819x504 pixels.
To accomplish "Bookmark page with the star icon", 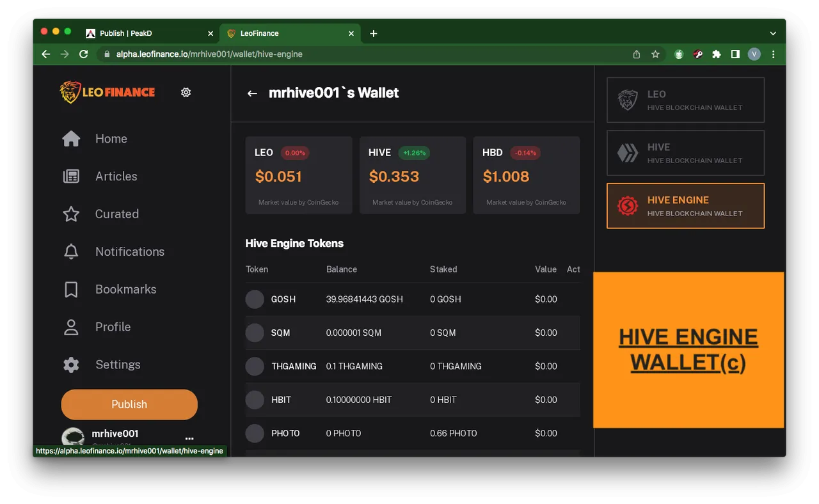I will click(655, 54).
